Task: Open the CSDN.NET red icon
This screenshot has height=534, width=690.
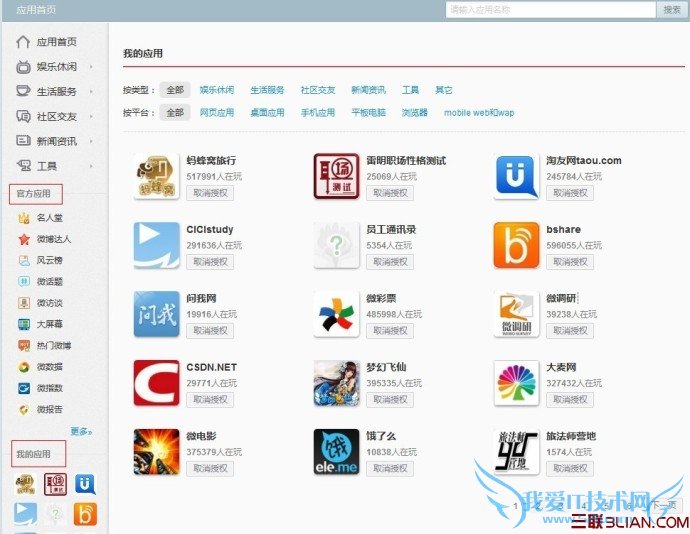Action: [157, 383]
